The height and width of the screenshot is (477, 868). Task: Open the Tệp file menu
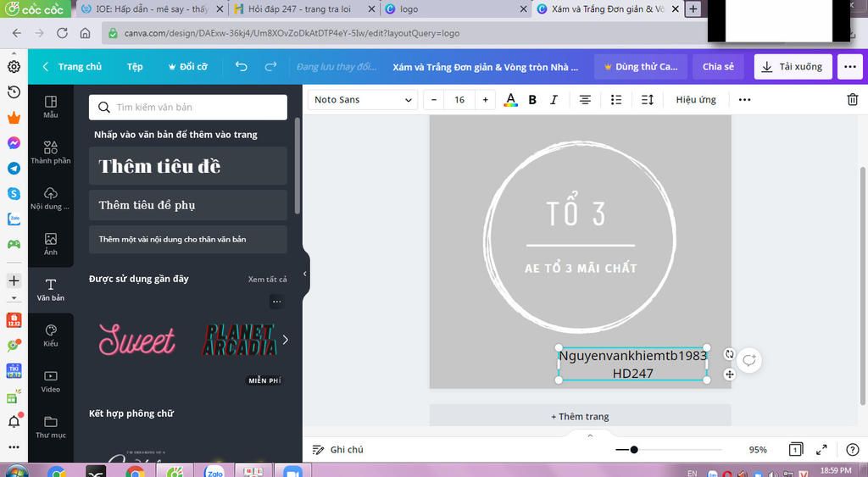click(x=135, y=67)
